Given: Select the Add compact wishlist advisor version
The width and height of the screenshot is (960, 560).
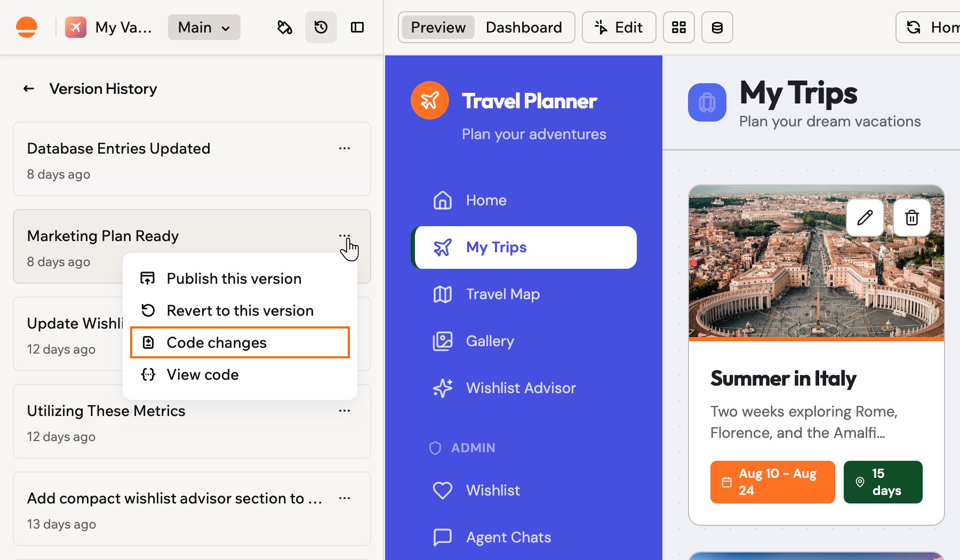Looking at the screenshot, I should coord(192,509).
